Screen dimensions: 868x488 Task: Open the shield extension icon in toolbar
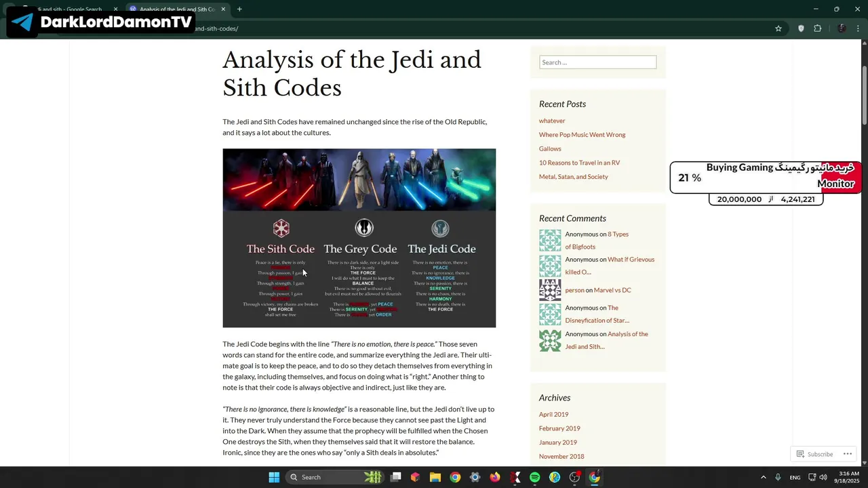[801, 28]
